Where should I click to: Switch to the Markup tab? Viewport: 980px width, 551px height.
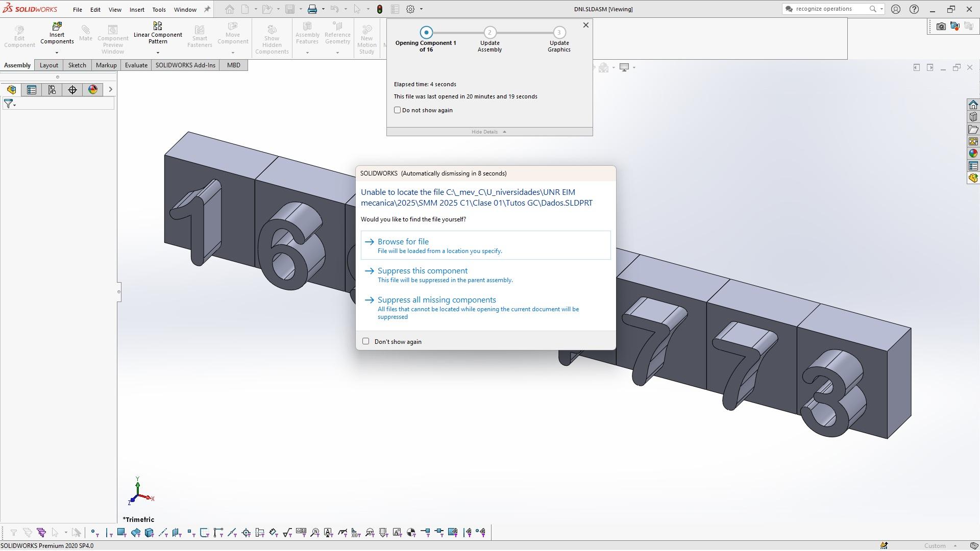click(106, 65)
